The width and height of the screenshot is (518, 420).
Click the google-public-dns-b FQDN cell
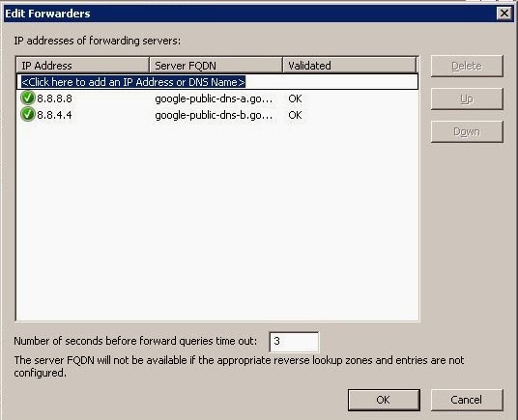(214, 115)
